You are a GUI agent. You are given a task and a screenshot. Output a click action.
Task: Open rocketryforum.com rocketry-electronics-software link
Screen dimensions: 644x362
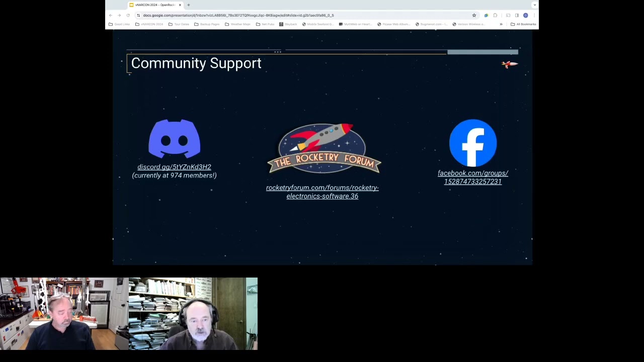pyautogui.click(x=323, y=192)
